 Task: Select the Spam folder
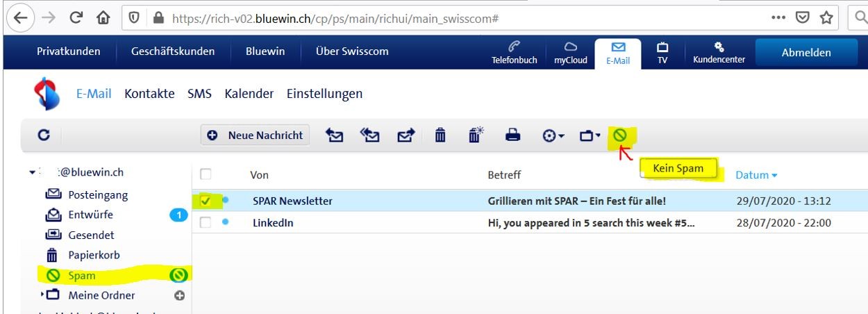point(82,276)
